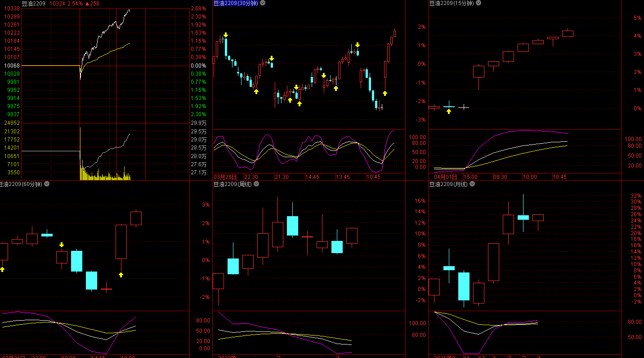The width and height of the screenshot is (644, 358).
Task: Open dropdown next to 豆油2209(15分钟) title
Action: 479,3
